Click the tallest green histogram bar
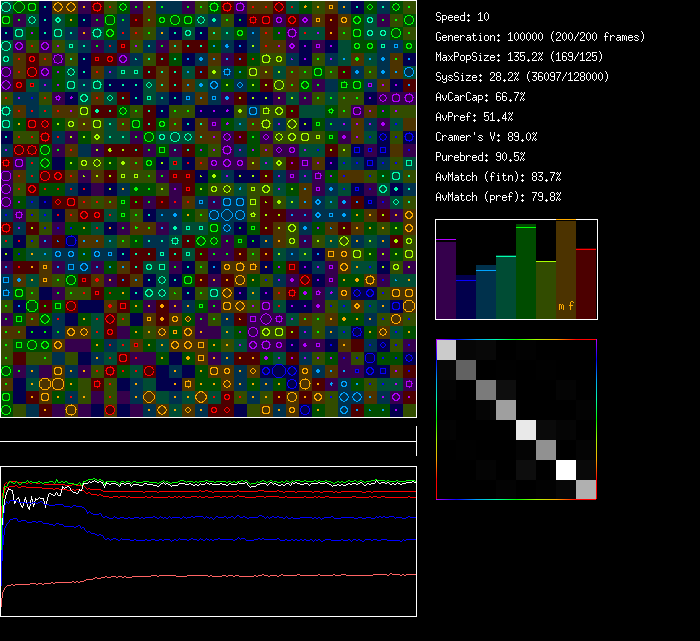 coord(526,271)
